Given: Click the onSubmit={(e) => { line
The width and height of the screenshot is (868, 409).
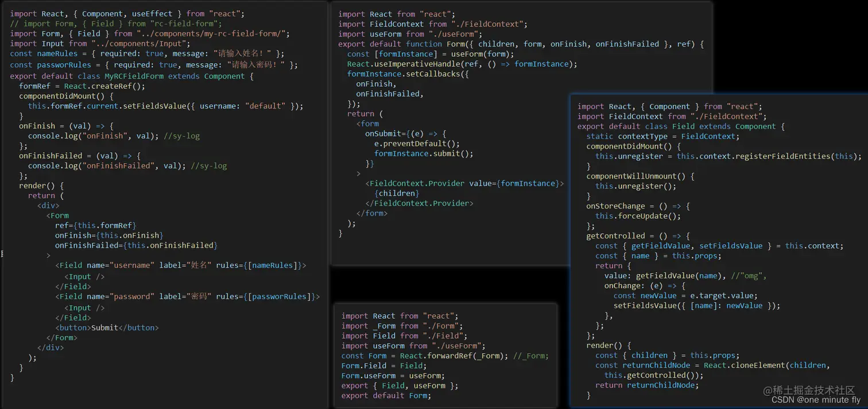Looking at the screenshot, I should tap(405, 133).
